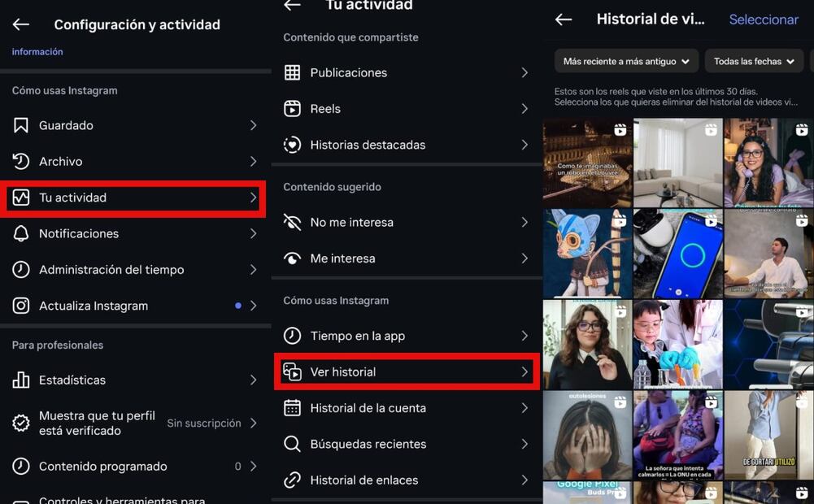Open the Tu actividad menu item
This screenshot has width=814, height=504.
[133, 198]
